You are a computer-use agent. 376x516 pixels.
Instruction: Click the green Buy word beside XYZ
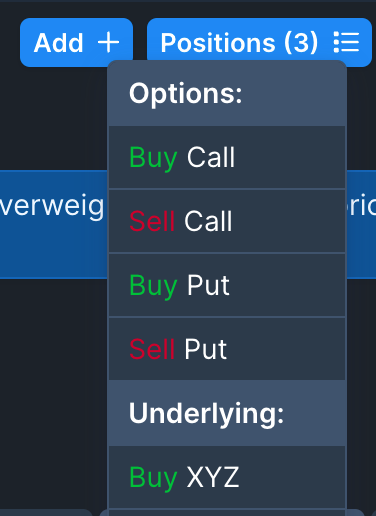153,478
